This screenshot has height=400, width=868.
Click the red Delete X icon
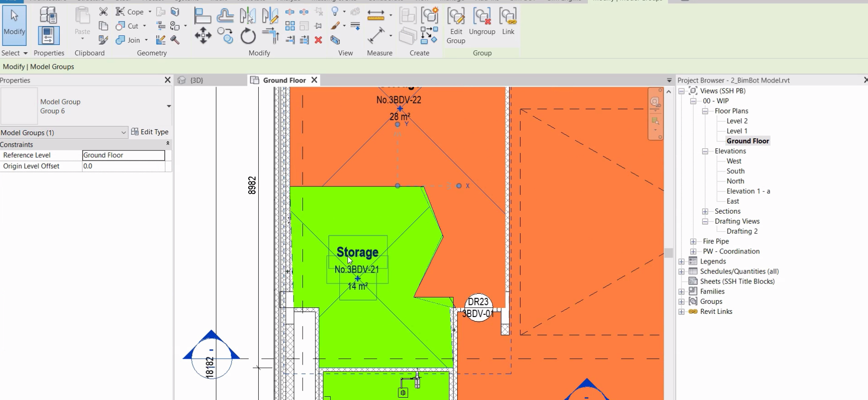click(318, 40)
